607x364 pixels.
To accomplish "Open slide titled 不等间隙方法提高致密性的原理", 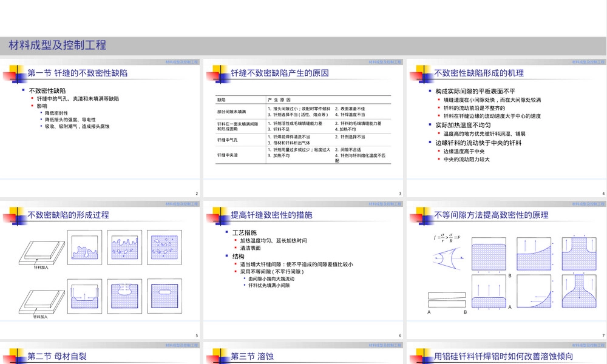I will [491, 215].
